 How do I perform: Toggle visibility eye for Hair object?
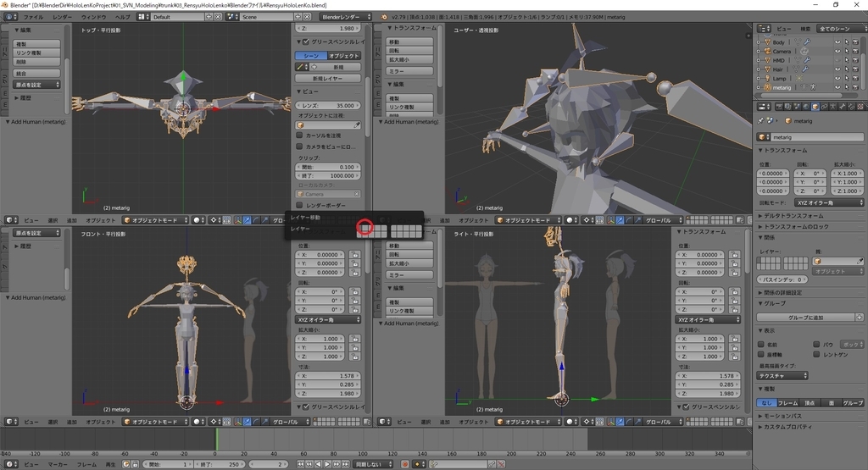[x=837, y=69]
